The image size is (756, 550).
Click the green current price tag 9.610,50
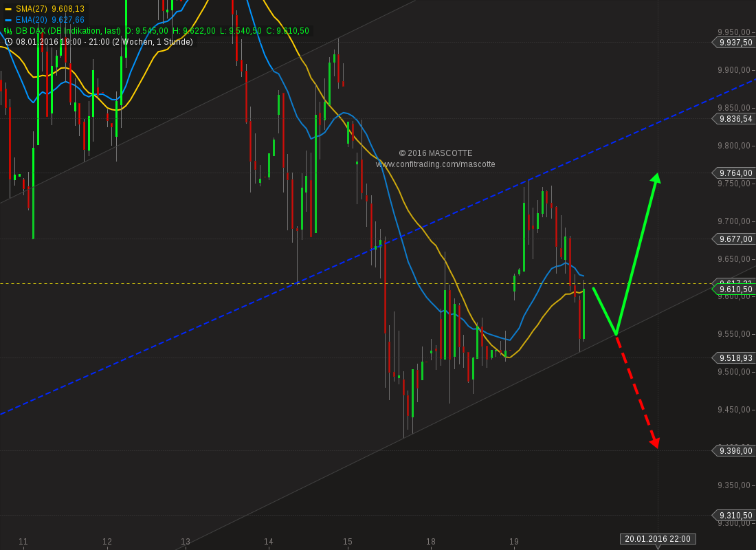[x=733, y=289]
